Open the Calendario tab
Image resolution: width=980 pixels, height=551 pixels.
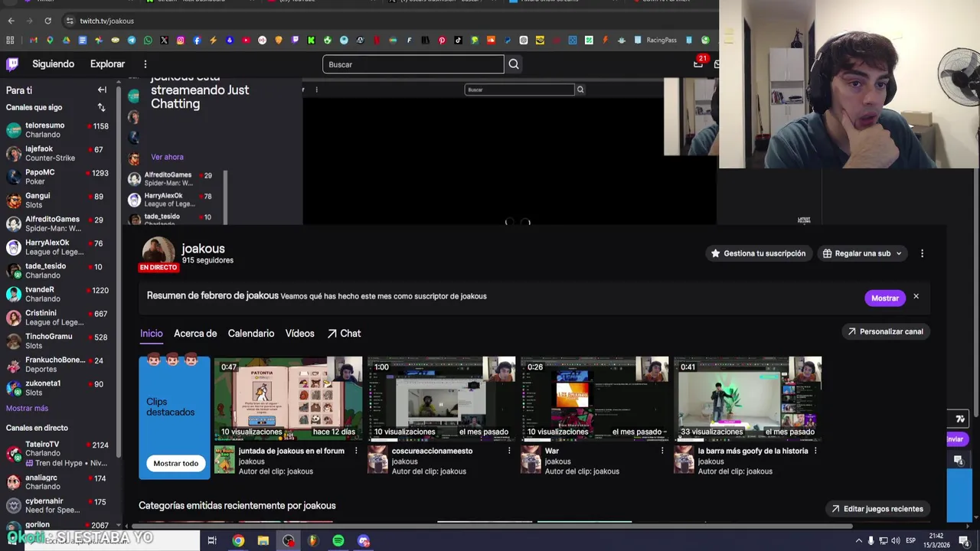click(x=251, y=334)
